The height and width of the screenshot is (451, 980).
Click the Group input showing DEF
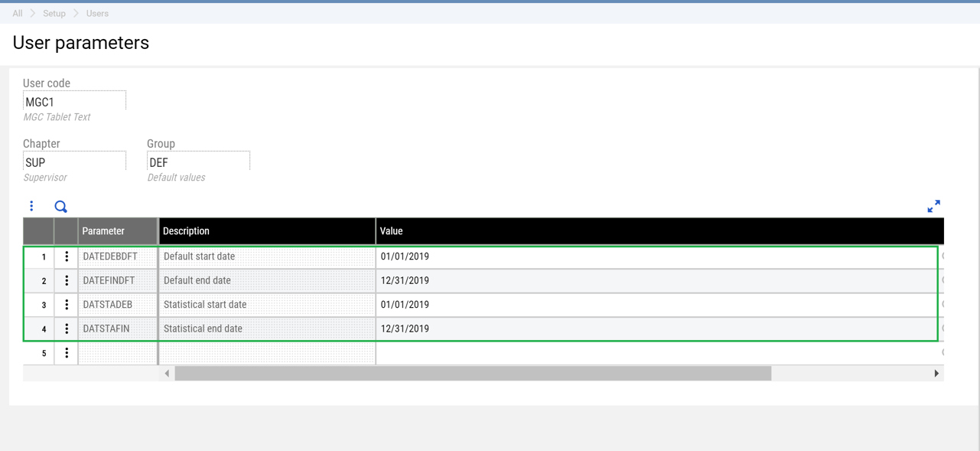(x=198, y=162)
